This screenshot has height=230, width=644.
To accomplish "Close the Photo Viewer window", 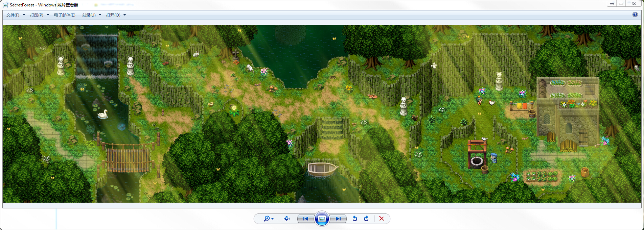I will pos(634,4).
